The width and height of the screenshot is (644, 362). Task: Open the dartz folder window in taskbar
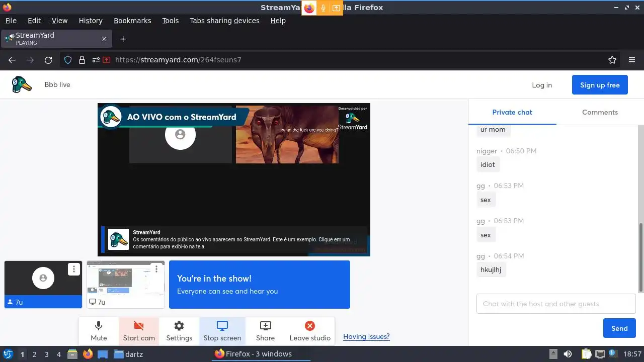tap(129, 354)
